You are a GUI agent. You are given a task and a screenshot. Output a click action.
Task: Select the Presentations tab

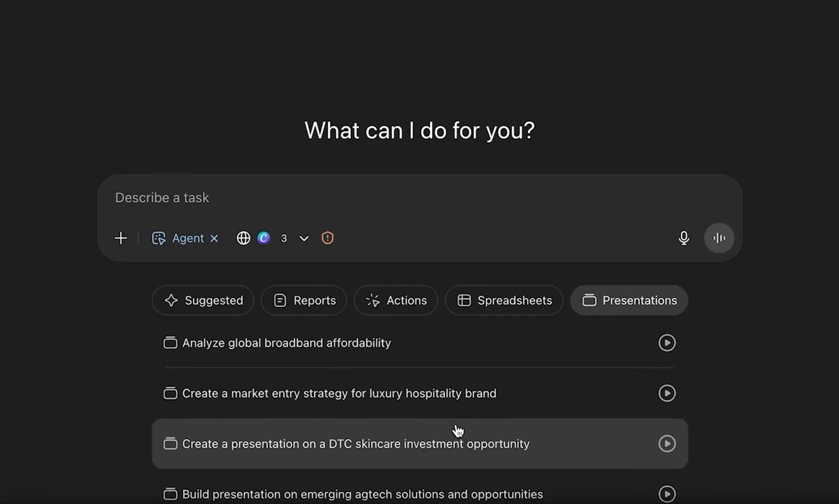629,301
